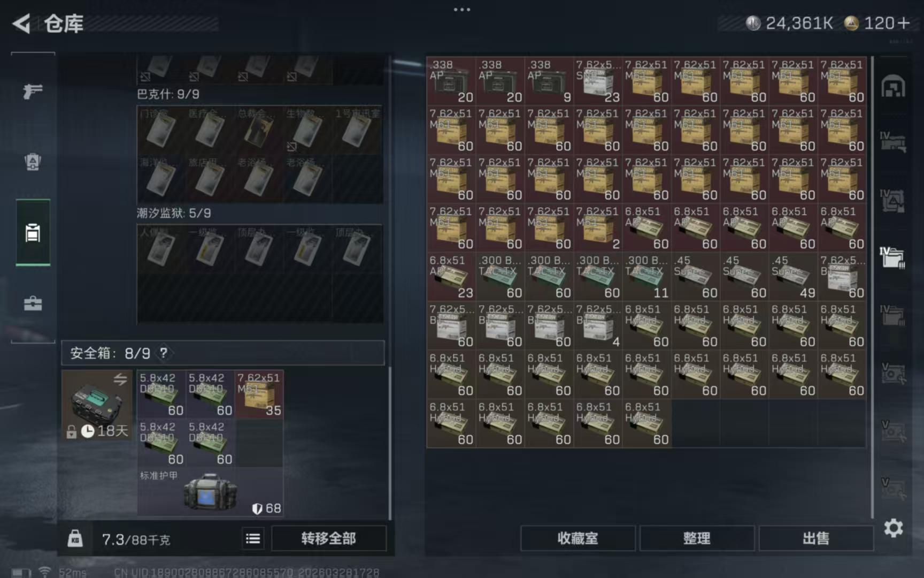The width and height of the screenshot is (924, 578).
Task: Select the 6.8x51 AP stack of 23
Action: [x=451, y=277]
